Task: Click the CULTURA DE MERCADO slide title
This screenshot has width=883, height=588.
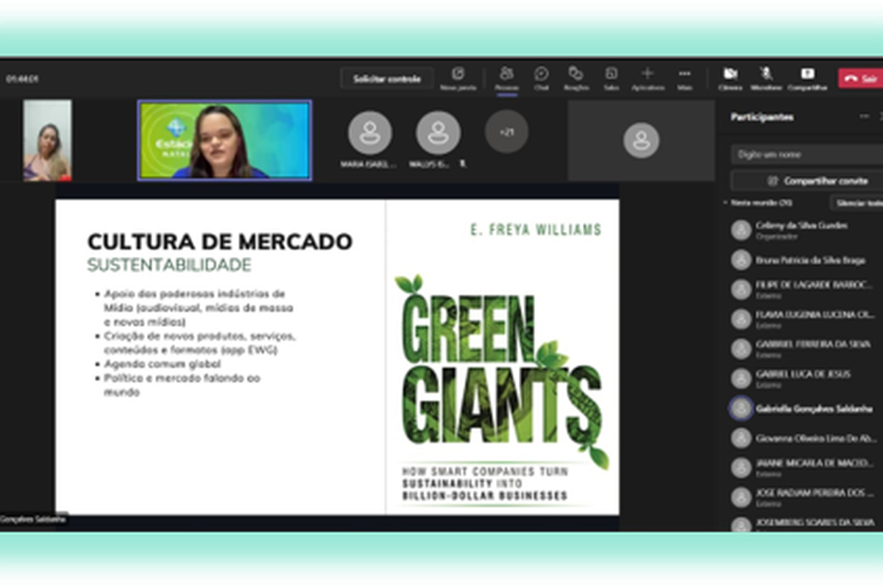Action: [220, 241]
